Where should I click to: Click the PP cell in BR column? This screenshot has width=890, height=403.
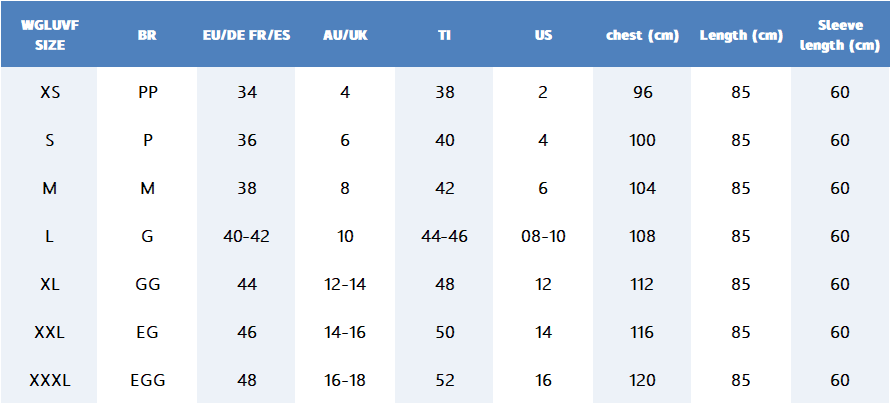coord(148,93)
